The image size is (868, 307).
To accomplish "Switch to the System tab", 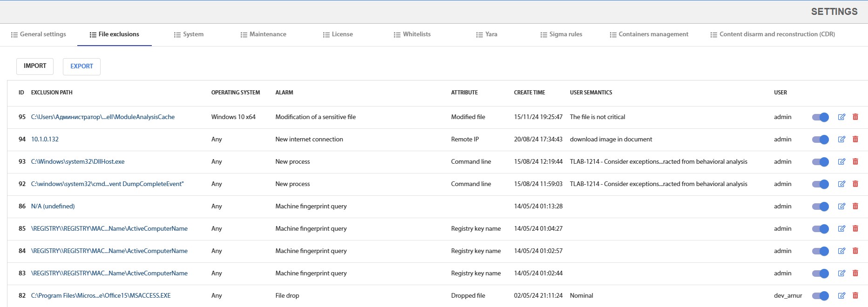I will pos(189,34).
